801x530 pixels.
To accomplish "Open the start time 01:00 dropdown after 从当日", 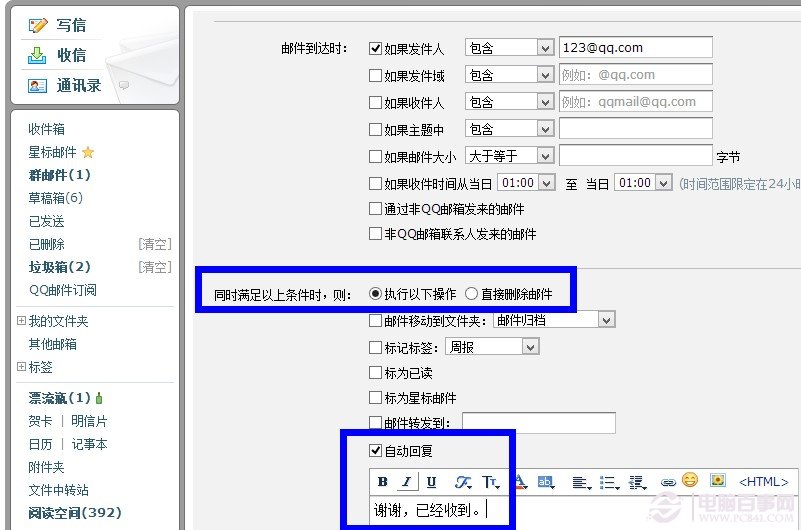I will [x=526, y=183].
